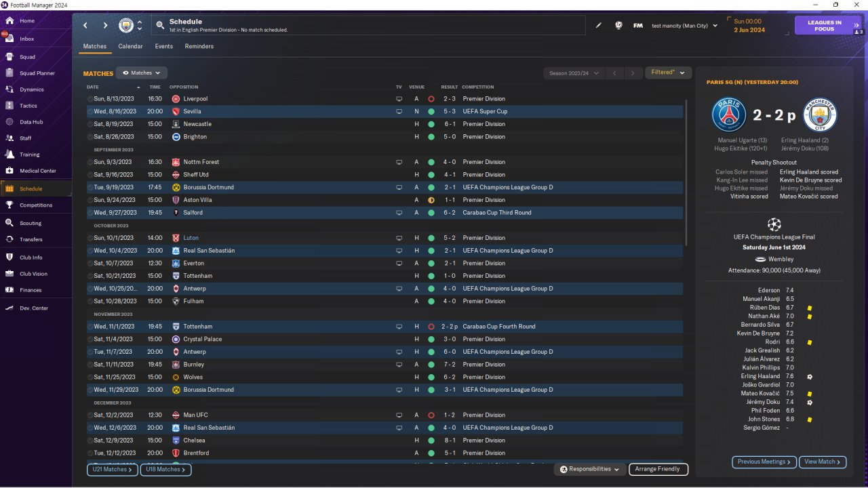Viewport: 868px width, 488px height.
Task: Click TV icon on the Sevilla row
Action: coord(399,111)
